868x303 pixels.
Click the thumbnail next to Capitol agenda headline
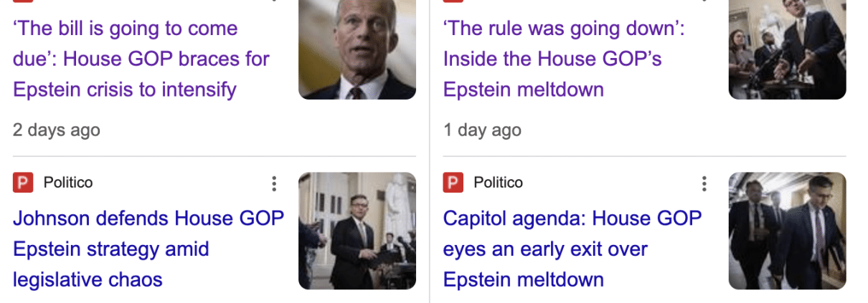coord(788,231)
